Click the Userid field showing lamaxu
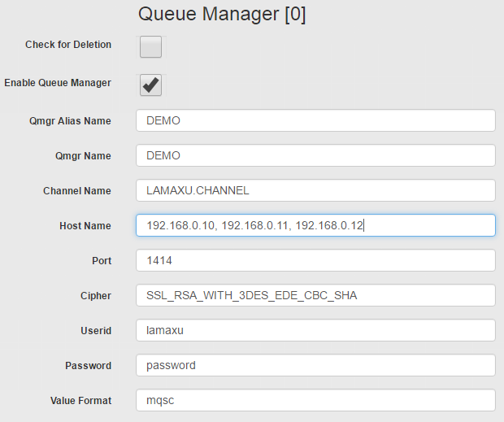This screenshot has width=504, height=422. pos(315,330)
